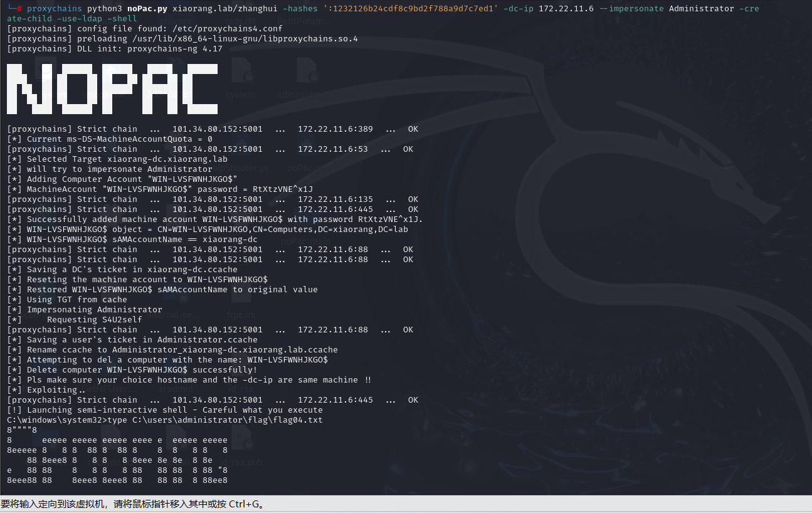The image size is (812, 513).
Task: Click 'Delete computer WIN-LVSFWNHJKGO$ successfully!' line
Action: [x=132, y=370]
